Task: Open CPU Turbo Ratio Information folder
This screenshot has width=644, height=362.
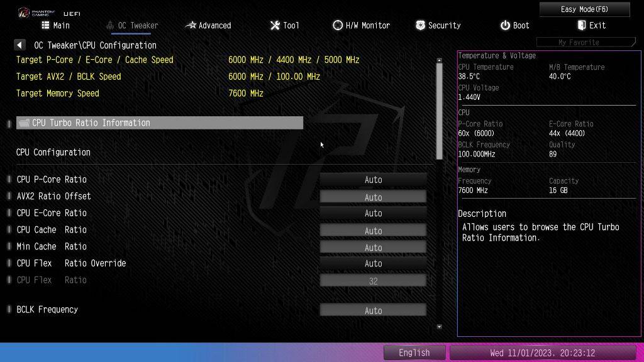Action: pos(160,123)
